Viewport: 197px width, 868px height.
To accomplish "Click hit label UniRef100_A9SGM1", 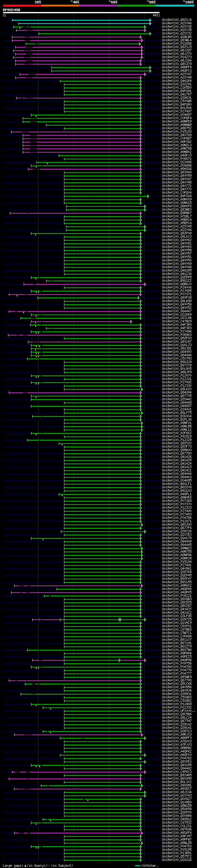I will pos(177,785).
